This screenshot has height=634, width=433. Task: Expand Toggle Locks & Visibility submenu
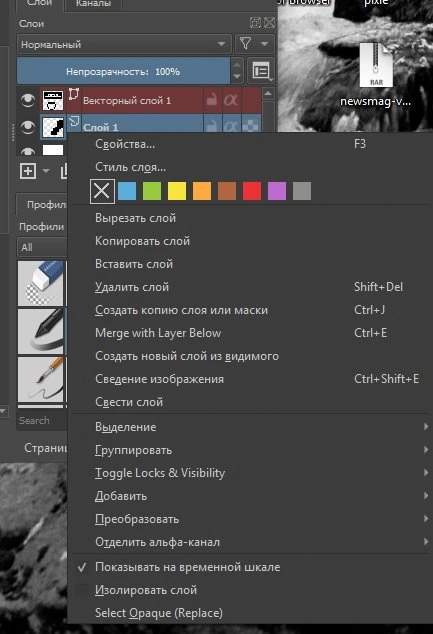pos(251,473)
